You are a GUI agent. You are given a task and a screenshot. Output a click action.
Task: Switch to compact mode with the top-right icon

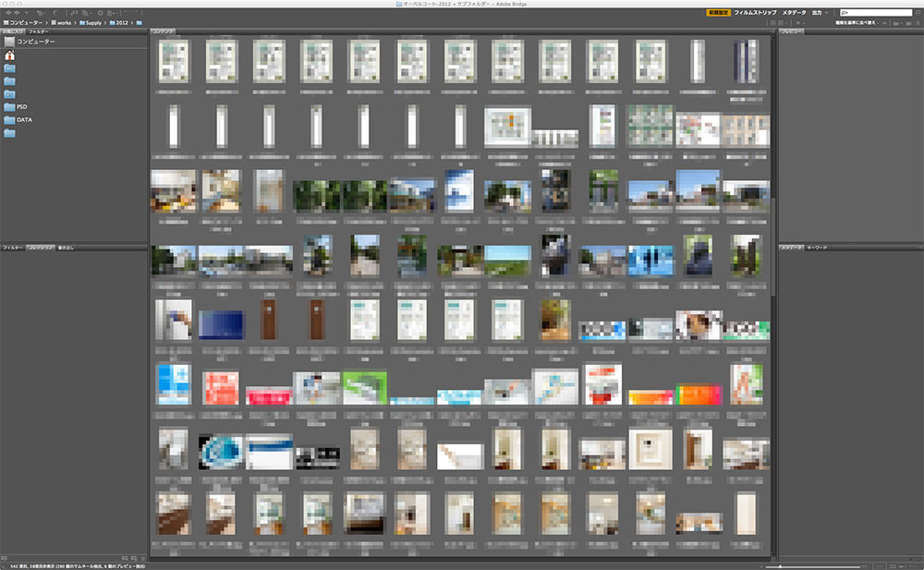click(x=918, y=12)
